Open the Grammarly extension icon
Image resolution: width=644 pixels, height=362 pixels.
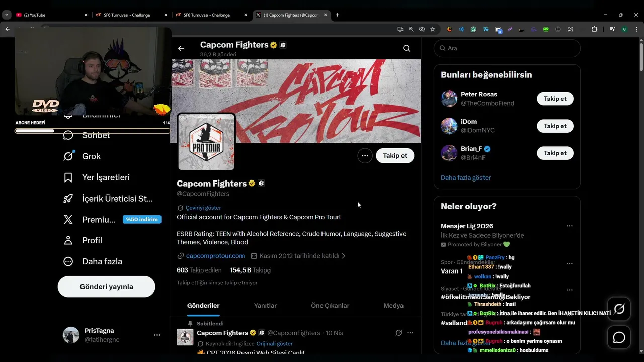click(x=473, y=29)
